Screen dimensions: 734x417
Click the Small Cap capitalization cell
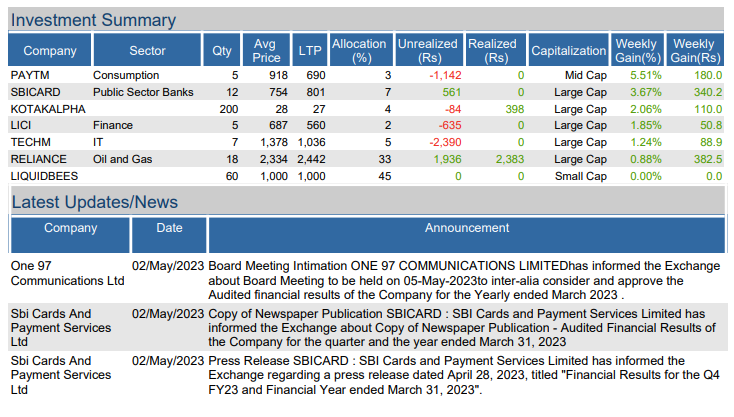point(580,176)
